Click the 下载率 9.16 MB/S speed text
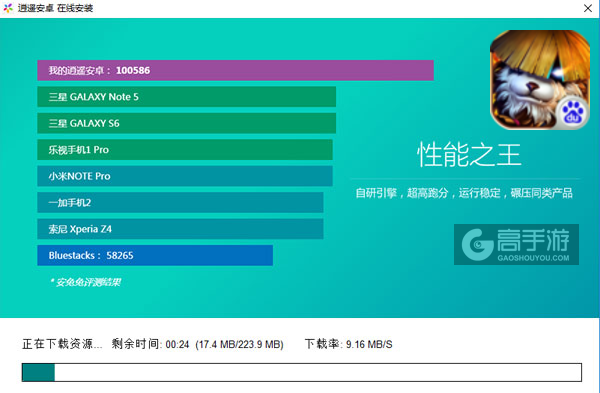This screenshot has height=393, width=600. [x=349, y=344]
